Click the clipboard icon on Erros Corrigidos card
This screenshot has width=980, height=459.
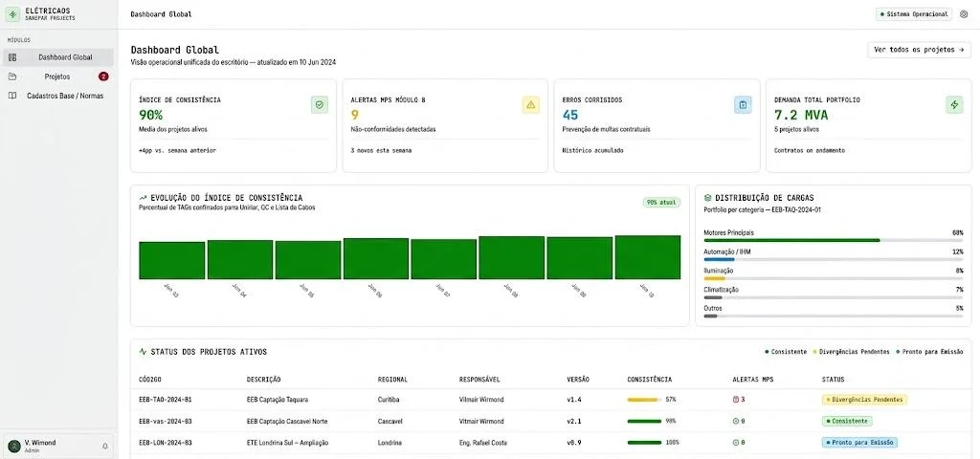(743, 105)
